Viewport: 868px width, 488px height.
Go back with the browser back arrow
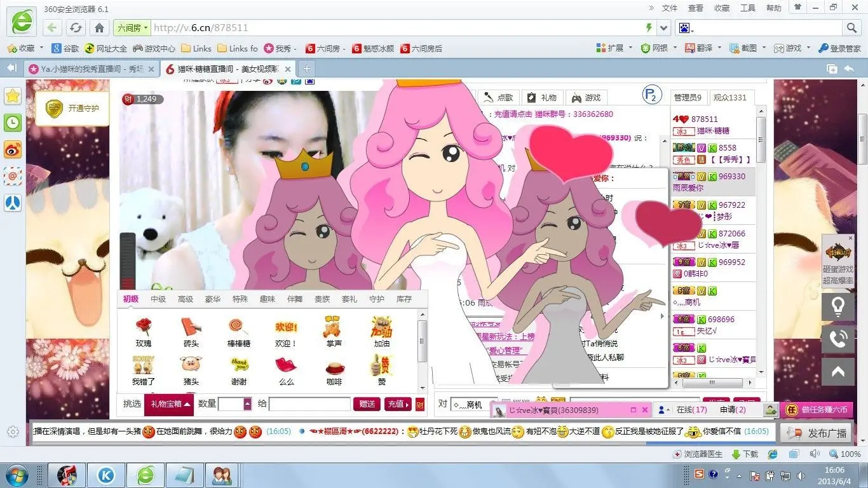52,28
